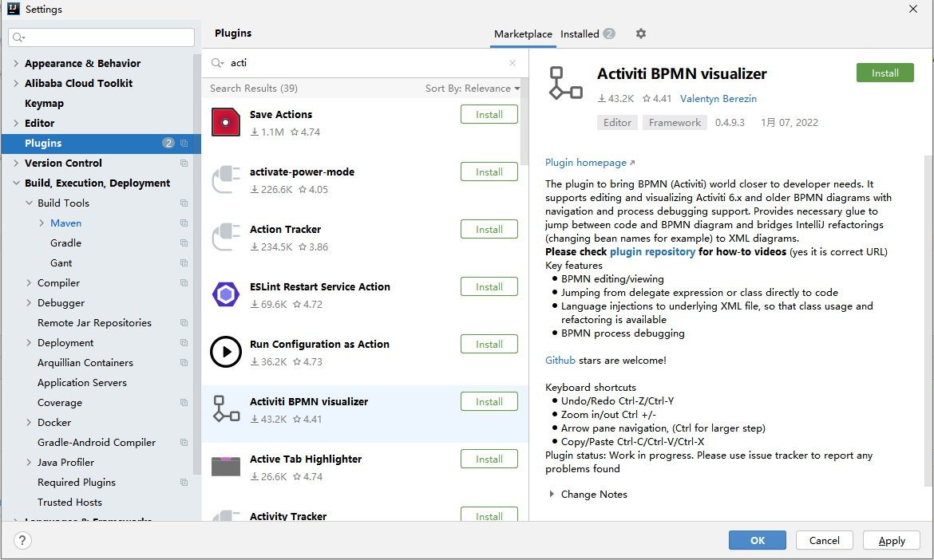This screenshot has height=560, width=934.
Task: Click the project-level icon beside Deployment
Action: pyautogui.click(x=184, y=343)
